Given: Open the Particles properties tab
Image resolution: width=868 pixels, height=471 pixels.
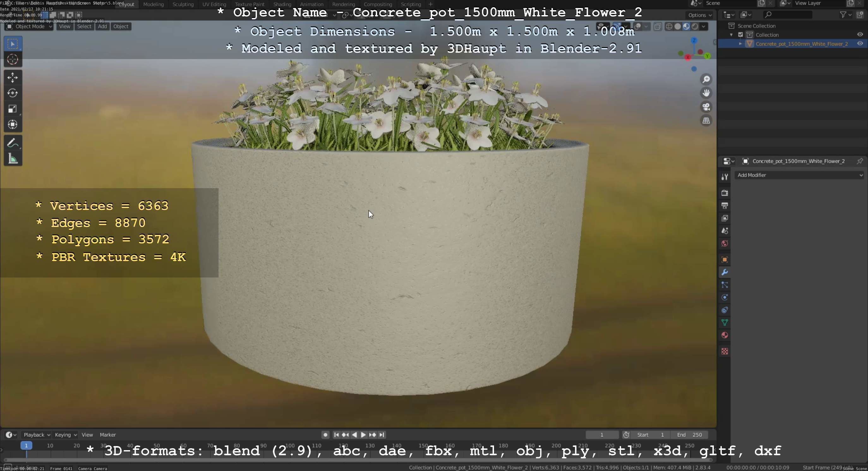Looking at the screenshot, I should (725, 285).
